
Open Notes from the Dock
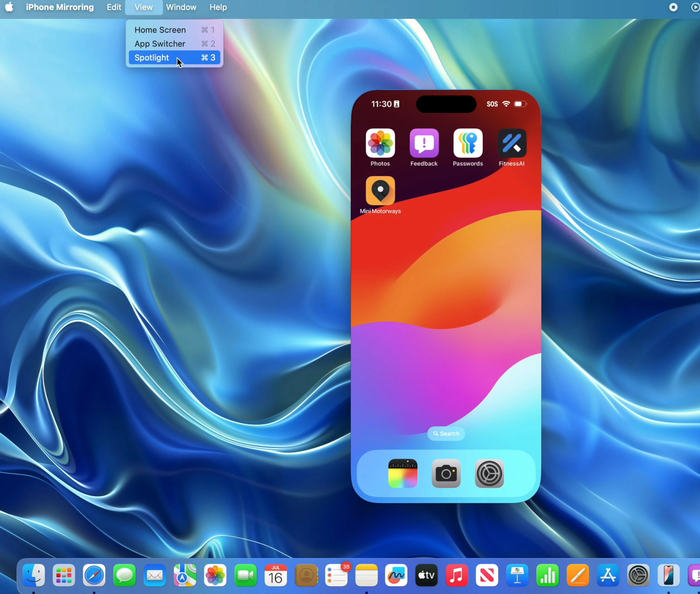[x=367, y=575]
